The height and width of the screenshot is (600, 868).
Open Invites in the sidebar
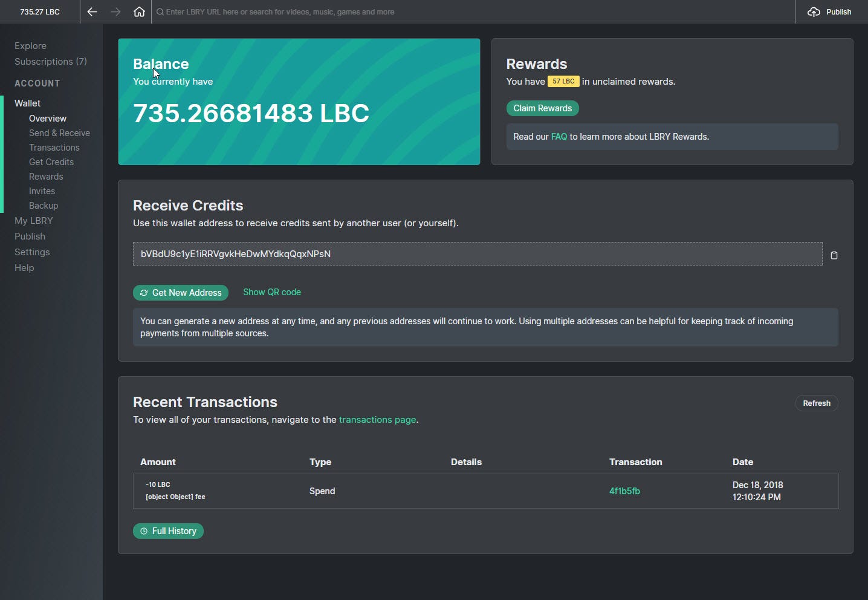tap(42, 191)
